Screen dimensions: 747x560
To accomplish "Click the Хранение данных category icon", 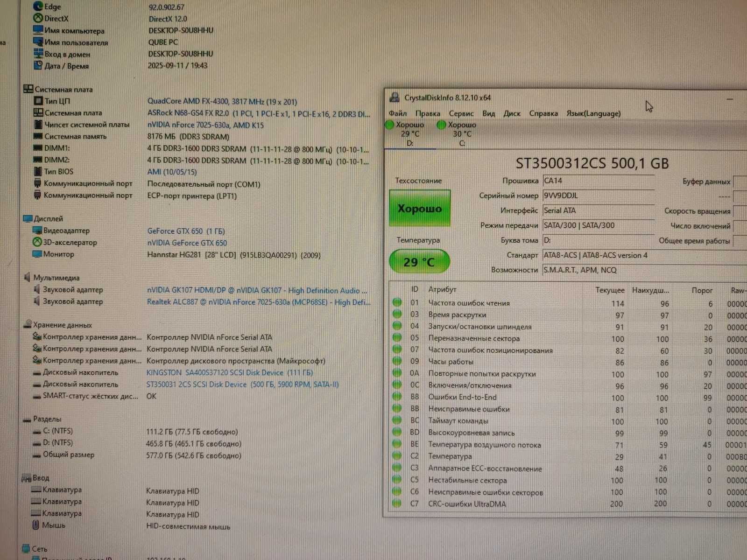I will point(28,324).
